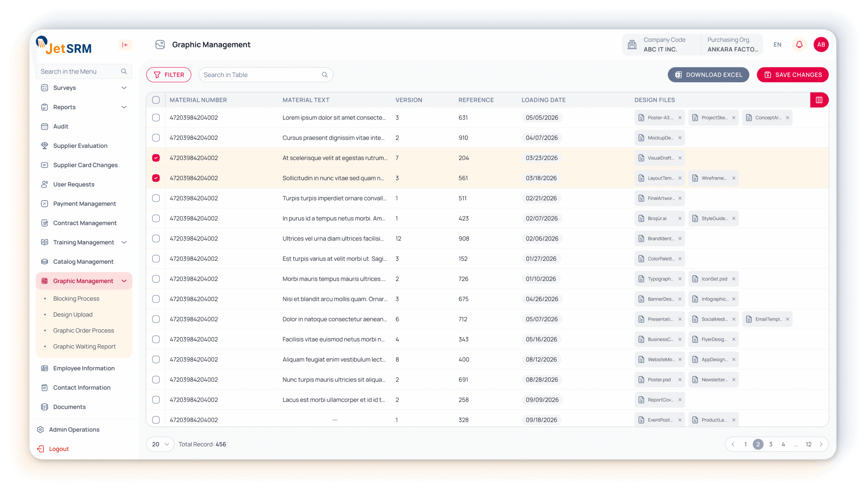Expand the Surveys menu chevron
This screenshot has height=491, width=868.
tap(124, 88)
